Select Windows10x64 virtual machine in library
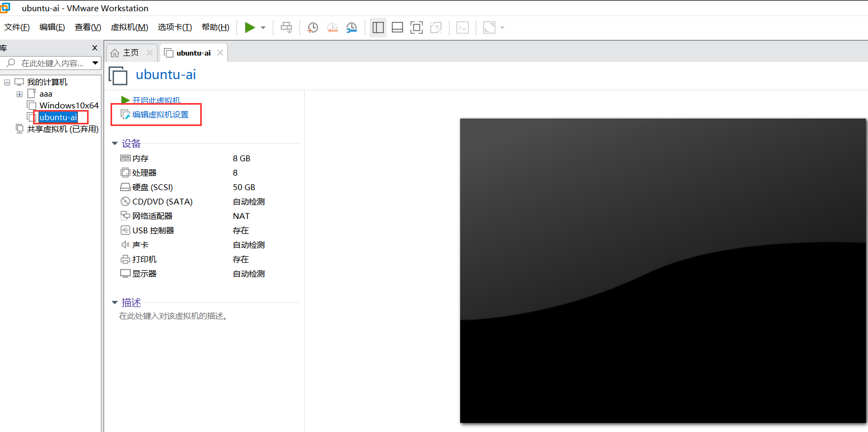868x432 pixels. tap(69, 106)
